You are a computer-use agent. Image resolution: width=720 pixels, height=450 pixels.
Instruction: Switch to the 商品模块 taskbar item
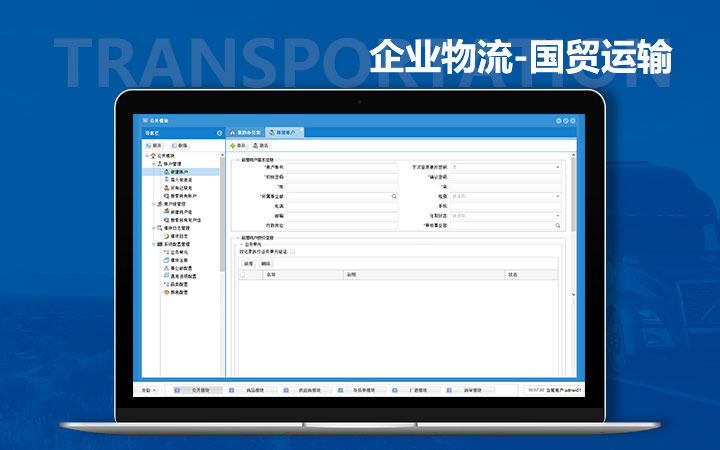(x=253, y=390)
